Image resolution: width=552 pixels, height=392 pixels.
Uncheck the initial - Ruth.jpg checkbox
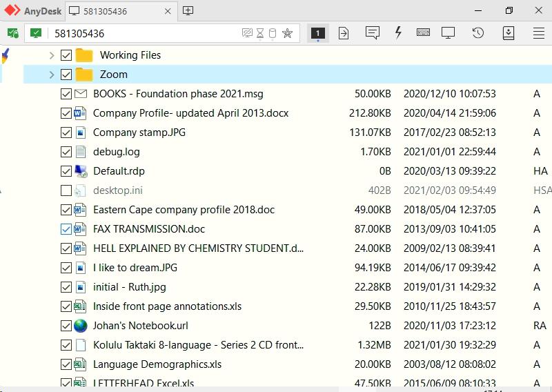click(66, 287)
